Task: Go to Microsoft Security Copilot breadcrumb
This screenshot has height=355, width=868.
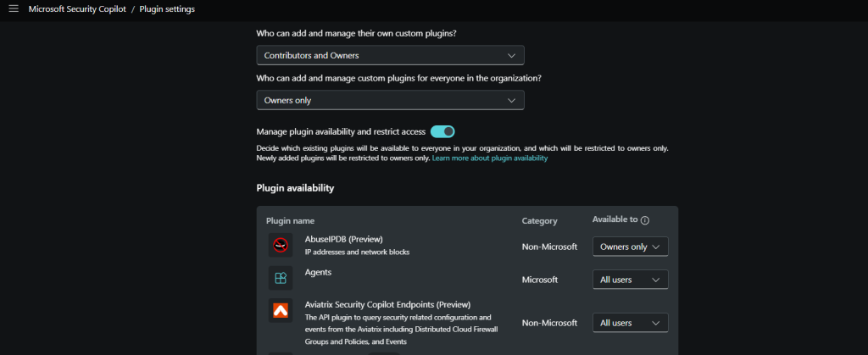Action: tap(77, 9)
